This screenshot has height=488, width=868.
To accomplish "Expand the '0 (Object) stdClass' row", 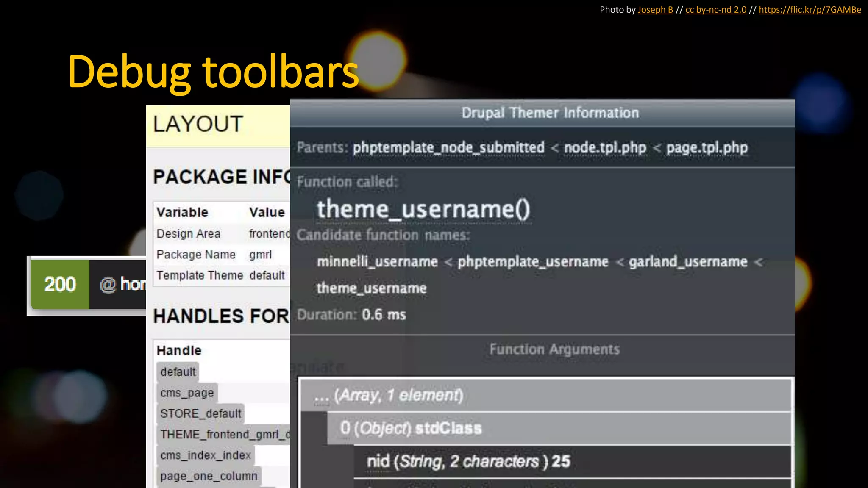I will tap(559, 428).
